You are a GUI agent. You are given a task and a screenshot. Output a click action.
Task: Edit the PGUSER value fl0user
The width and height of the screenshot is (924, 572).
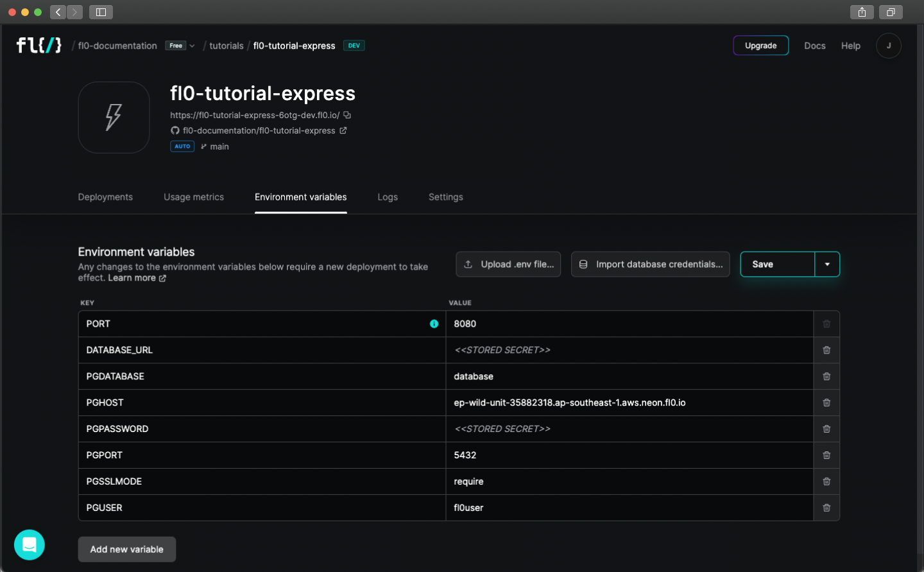(629, 508)
